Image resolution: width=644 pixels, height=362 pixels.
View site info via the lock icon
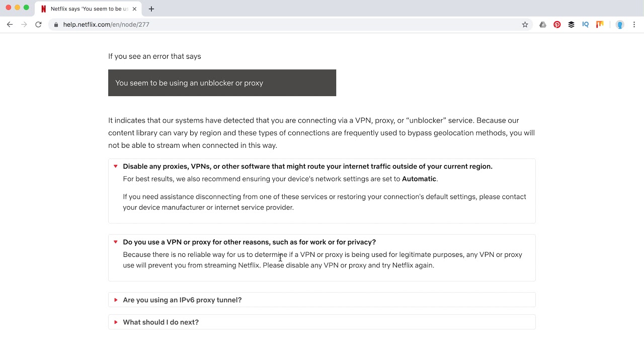[56, 25]
